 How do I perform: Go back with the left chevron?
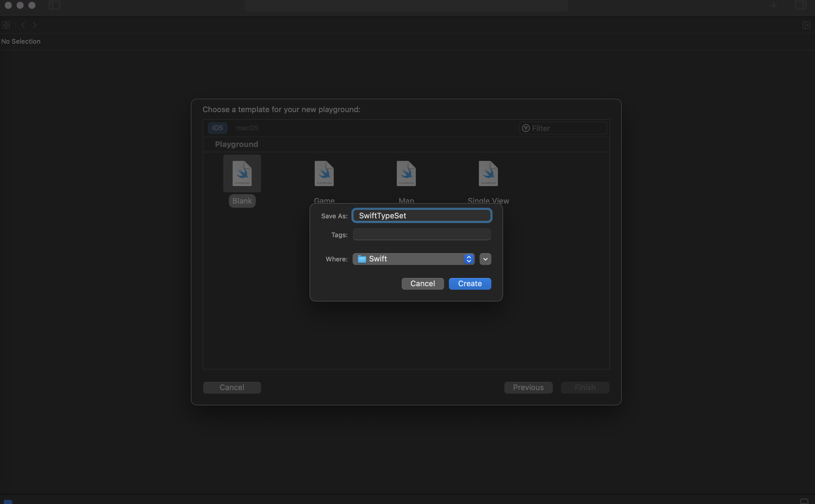[x=23, y=25]
